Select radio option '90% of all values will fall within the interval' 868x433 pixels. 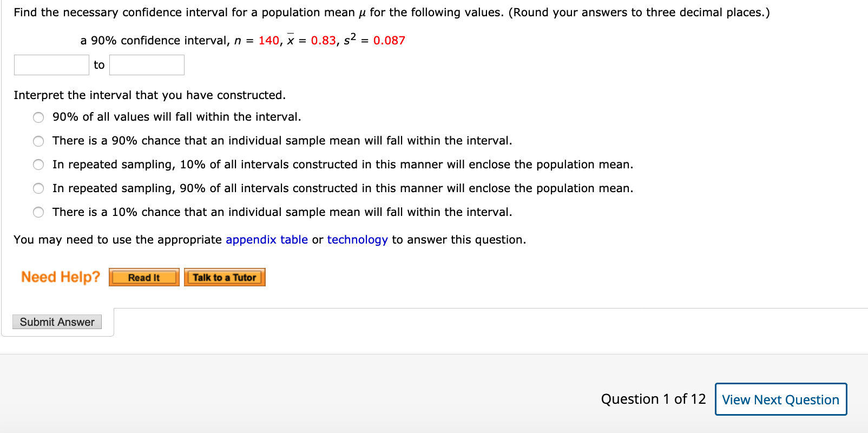pos(38,117)
